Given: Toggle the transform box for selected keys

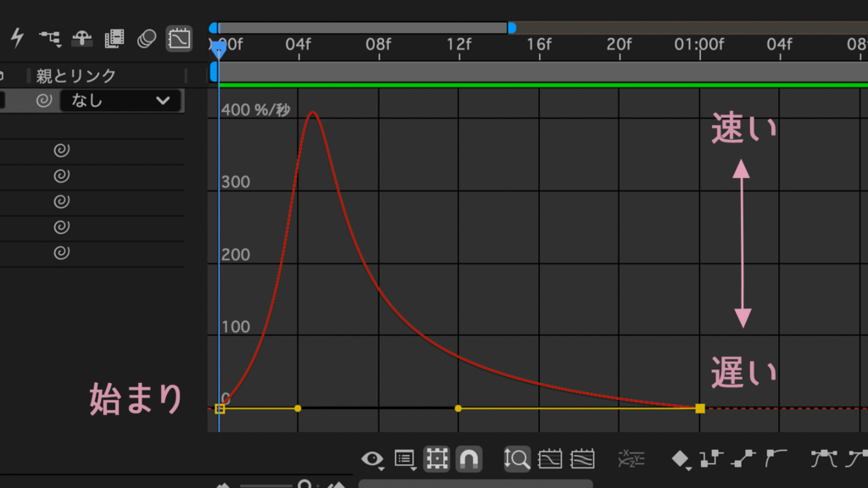Looking at the screenshot, I should (437, 458).
